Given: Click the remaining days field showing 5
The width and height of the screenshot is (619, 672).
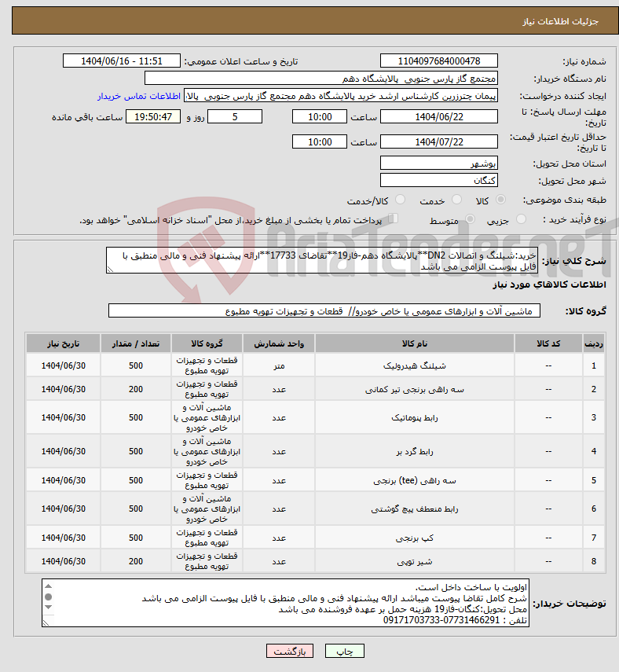Looking at the screenshot, I should tap(235, 116).
